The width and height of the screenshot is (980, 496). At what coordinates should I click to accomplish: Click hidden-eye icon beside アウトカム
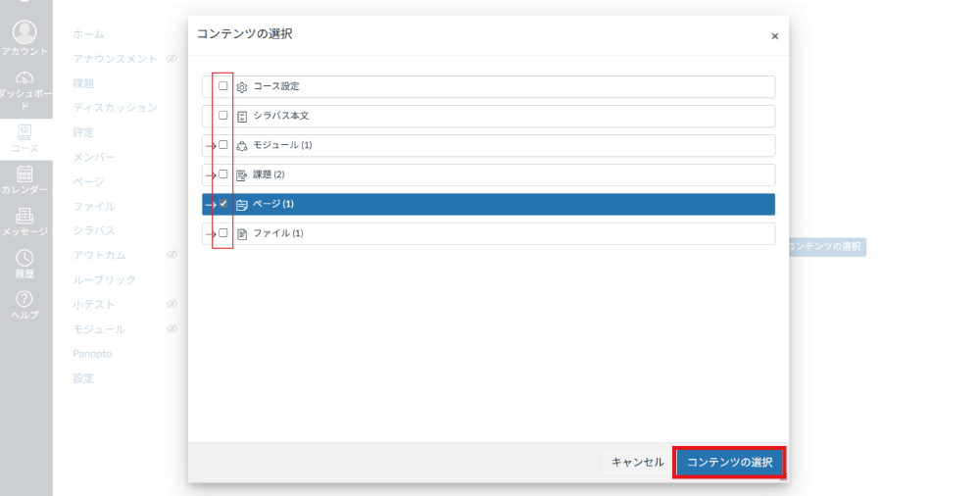click(171, 255)
